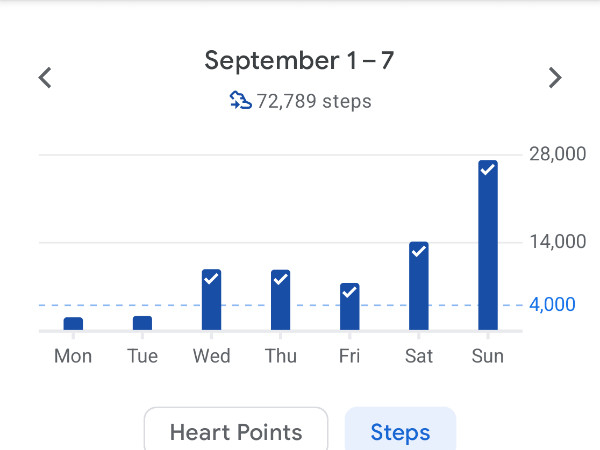The image size is (600, 450).
Task: Click the Sun day label
Action: pos(488,356)
